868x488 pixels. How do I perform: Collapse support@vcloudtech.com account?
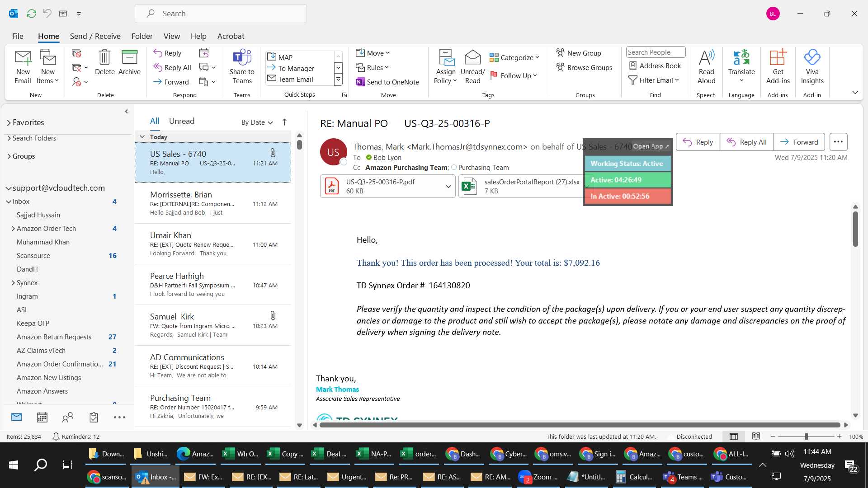8,188
